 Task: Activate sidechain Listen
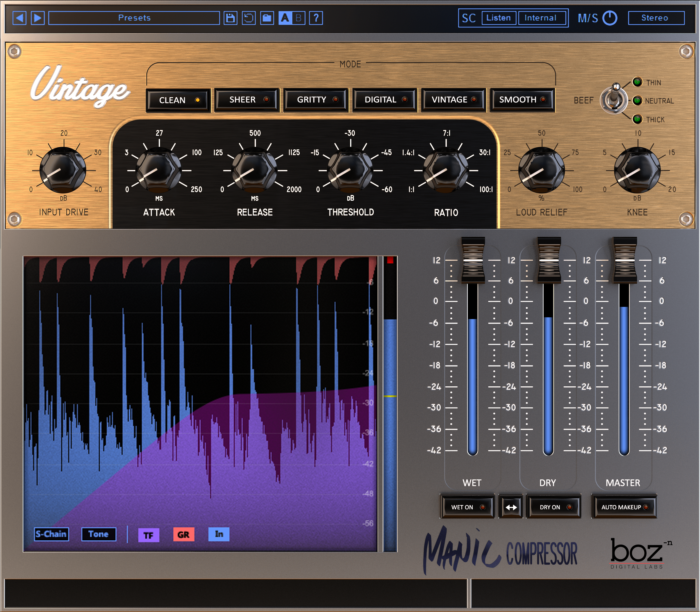(499, 18)
